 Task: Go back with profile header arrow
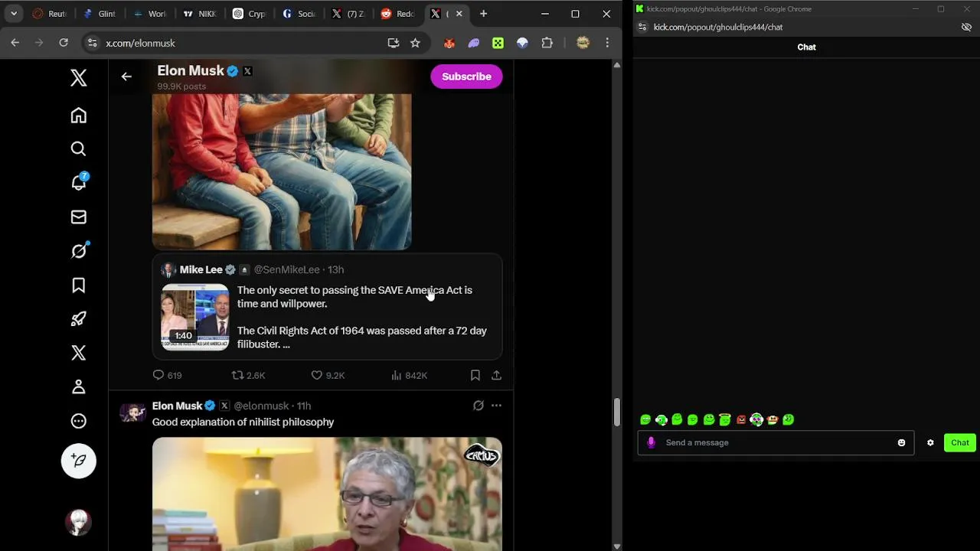(x=126, y=77)
